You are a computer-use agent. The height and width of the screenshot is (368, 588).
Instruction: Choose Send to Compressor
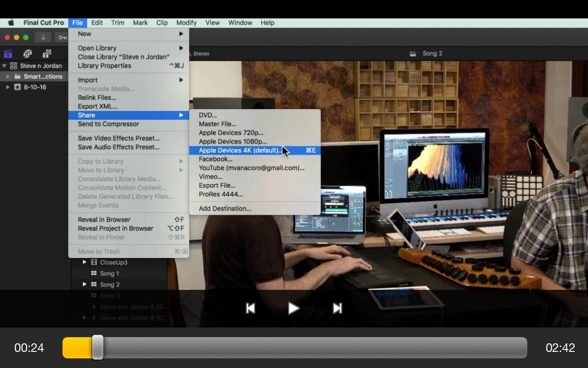coord(129,124)
